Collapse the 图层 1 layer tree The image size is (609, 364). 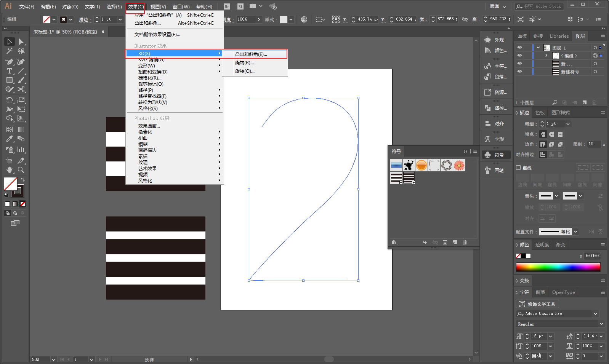coord(538,48)
